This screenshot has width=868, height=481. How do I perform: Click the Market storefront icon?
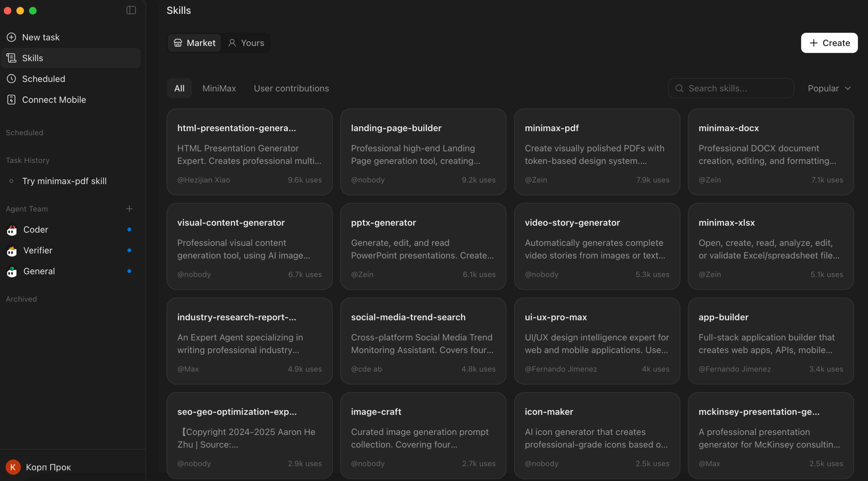tap(178, 43)
